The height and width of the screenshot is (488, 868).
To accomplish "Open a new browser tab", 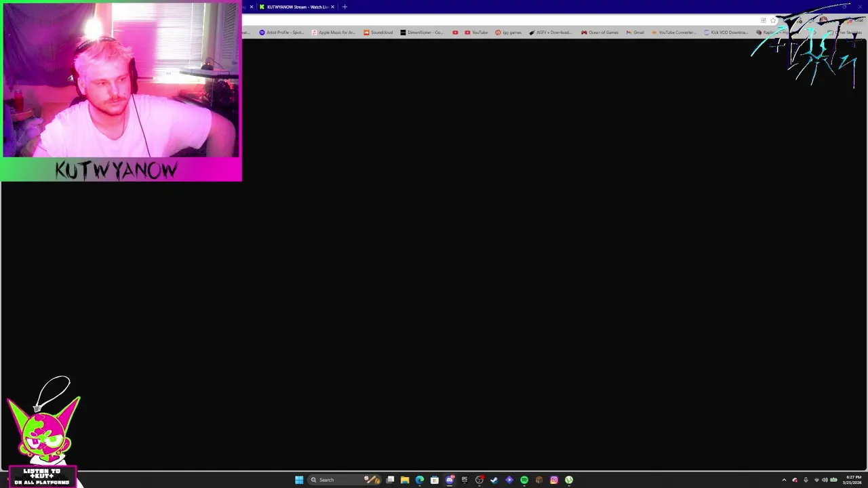I will (x=344, y=7).
